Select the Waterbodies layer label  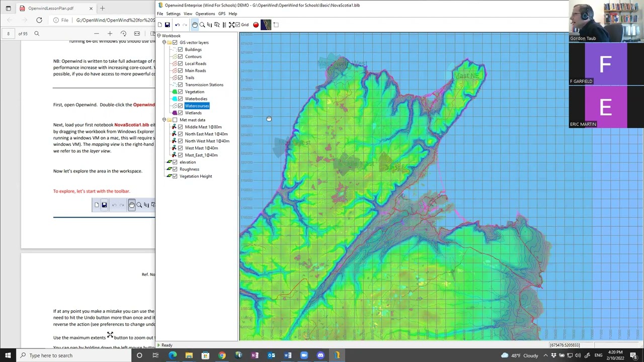pos(196,99)
